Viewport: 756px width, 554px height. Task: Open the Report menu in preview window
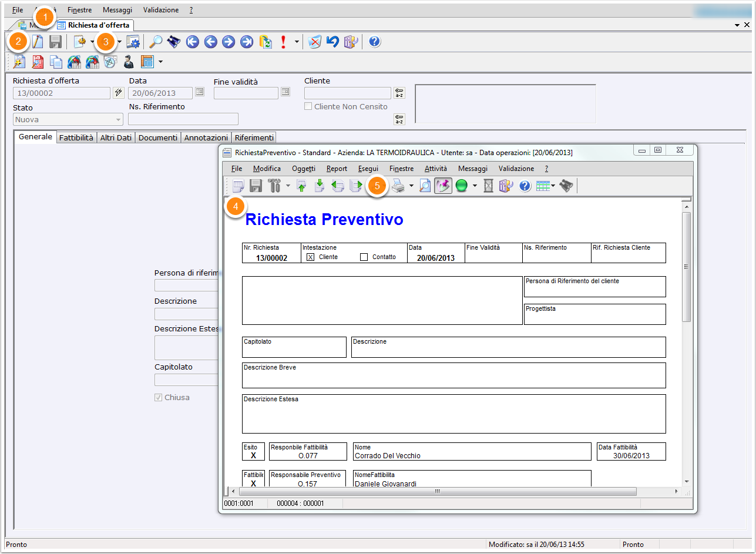coord(337,169)
